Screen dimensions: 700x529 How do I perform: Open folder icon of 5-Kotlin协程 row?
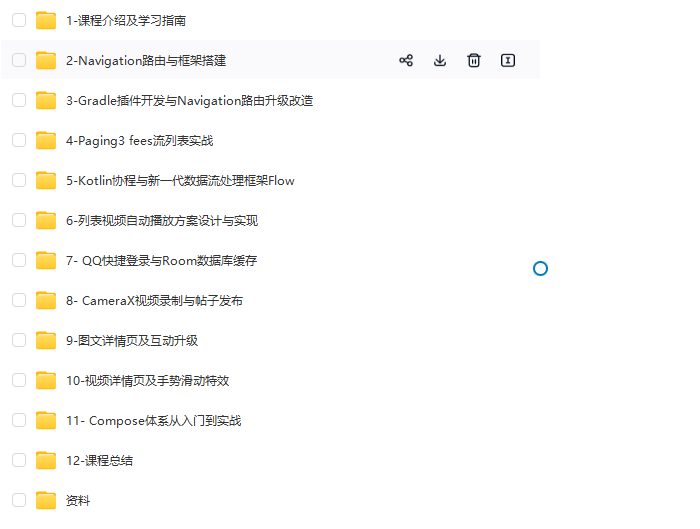[46, 180]
